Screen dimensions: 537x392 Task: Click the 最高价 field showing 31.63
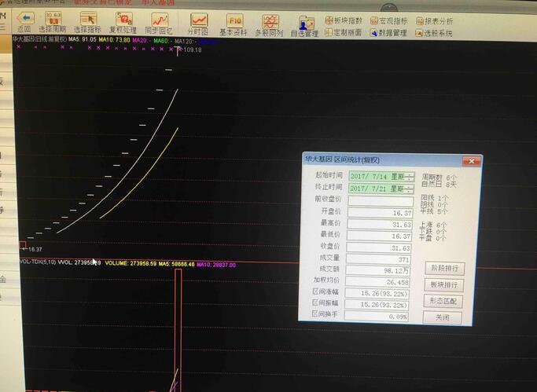(380, 225)
